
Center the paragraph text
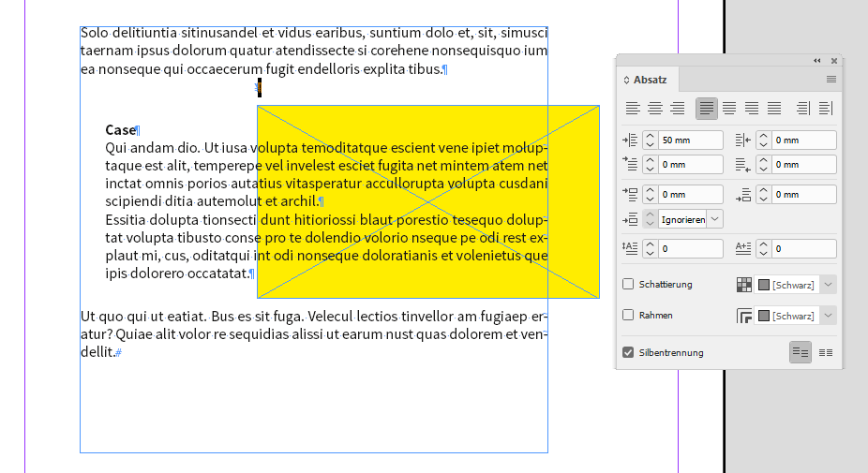[655, 109]
